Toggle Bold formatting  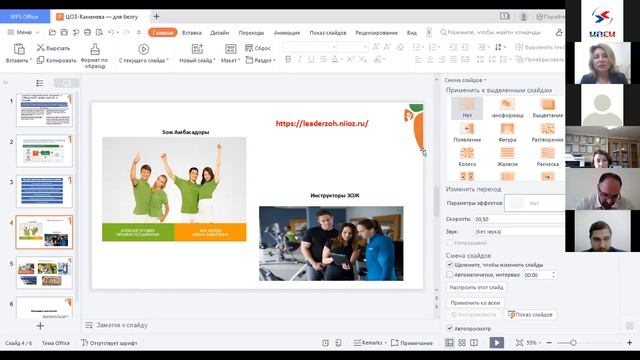point(288,60)
